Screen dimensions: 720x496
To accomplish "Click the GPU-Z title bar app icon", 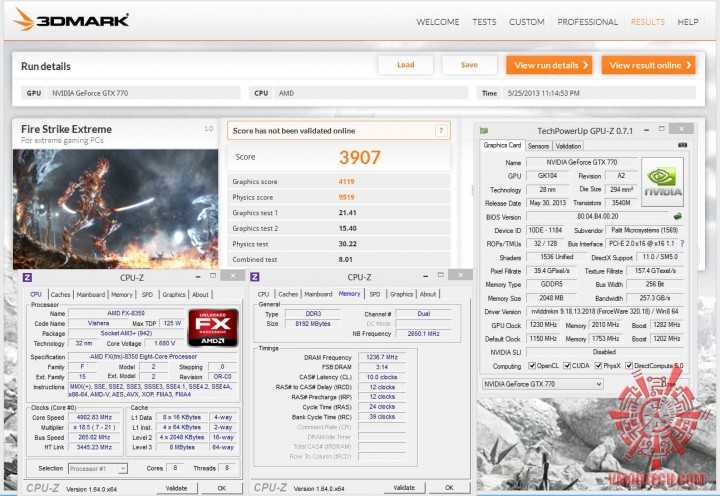I will [x=484, y=131].
